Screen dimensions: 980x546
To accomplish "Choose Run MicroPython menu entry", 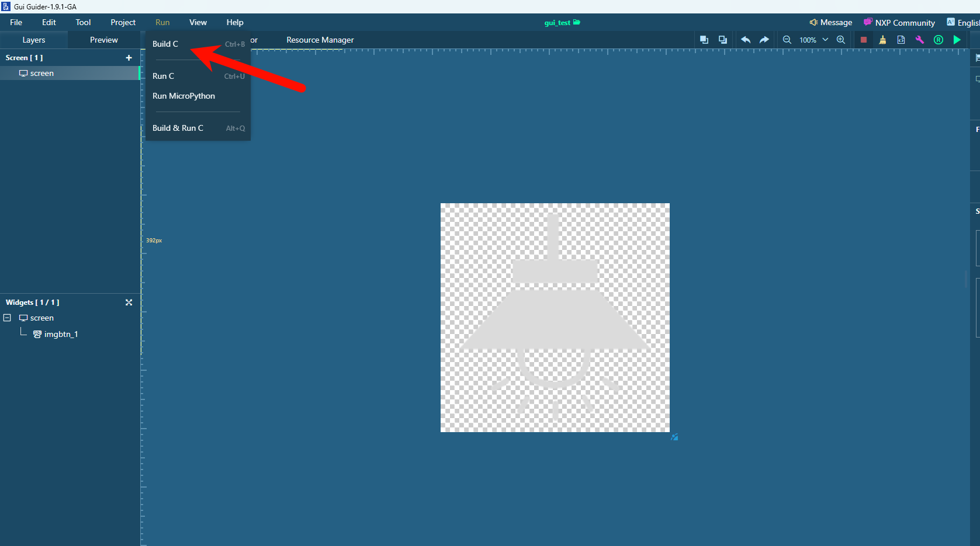I will [183, 96].
